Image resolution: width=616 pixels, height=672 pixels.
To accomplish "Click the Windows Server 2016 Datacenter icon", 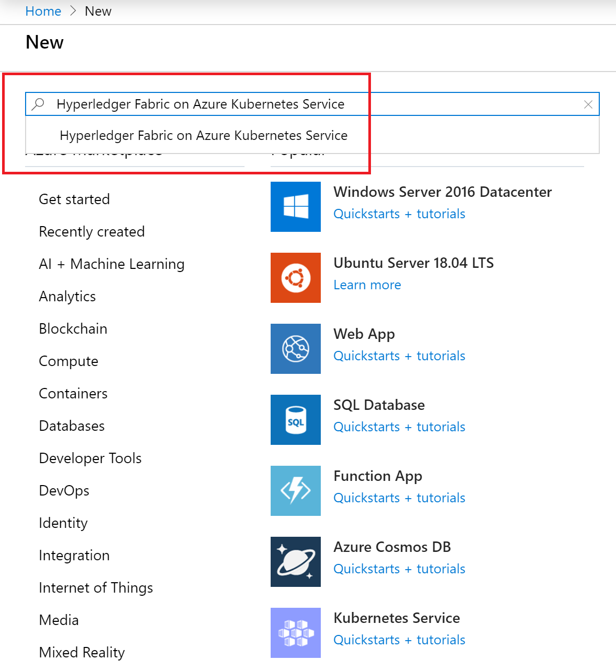I will tap(296, 207).
